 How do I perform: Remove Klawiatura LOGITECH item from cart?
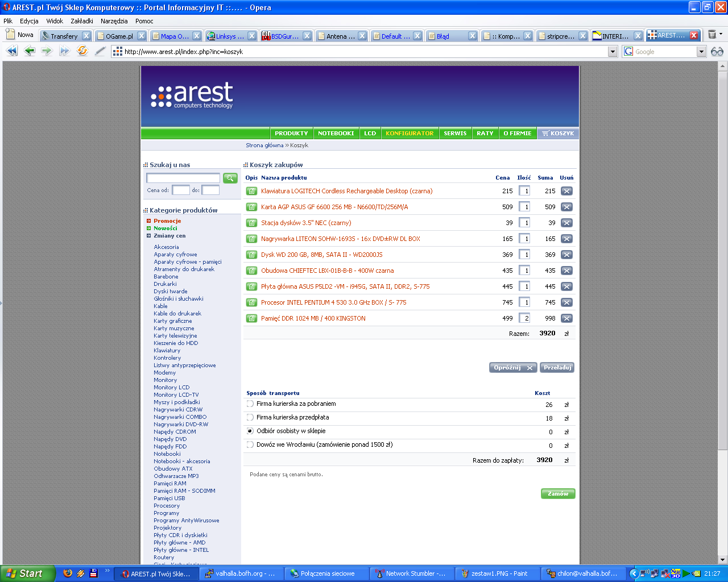pos(566,192)
